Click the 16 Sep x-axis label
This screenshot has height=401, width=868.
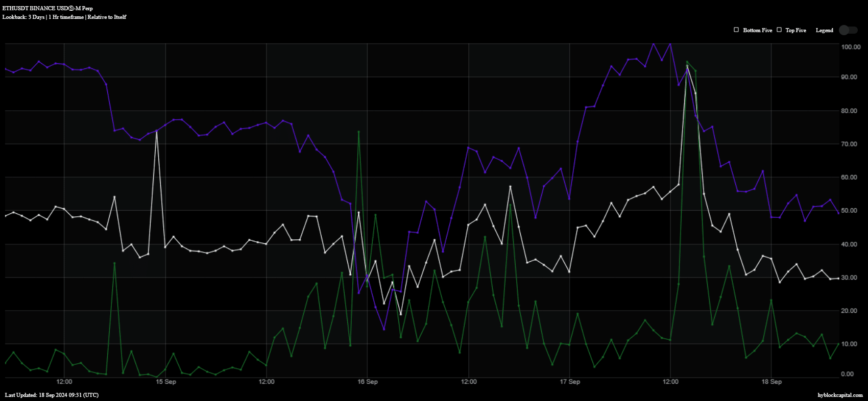[x=368, y=382]
